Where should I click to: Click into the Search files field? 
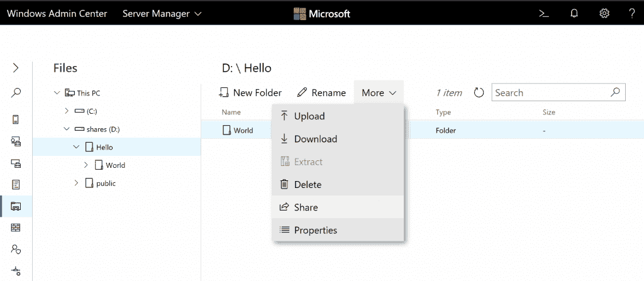(558, 92)
